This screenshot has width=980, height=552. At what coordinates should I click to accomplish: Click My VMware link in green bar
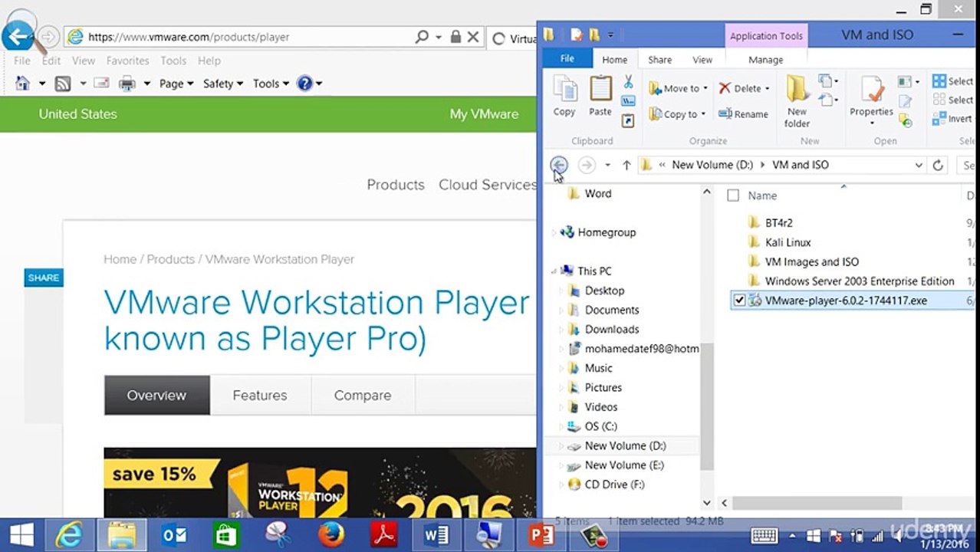click(x=484, y=114)
